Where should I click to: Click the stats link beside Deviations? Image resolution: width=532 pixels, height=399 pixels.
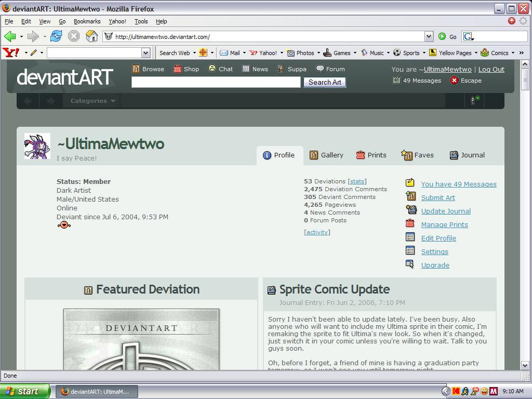(x=357, y=181)
